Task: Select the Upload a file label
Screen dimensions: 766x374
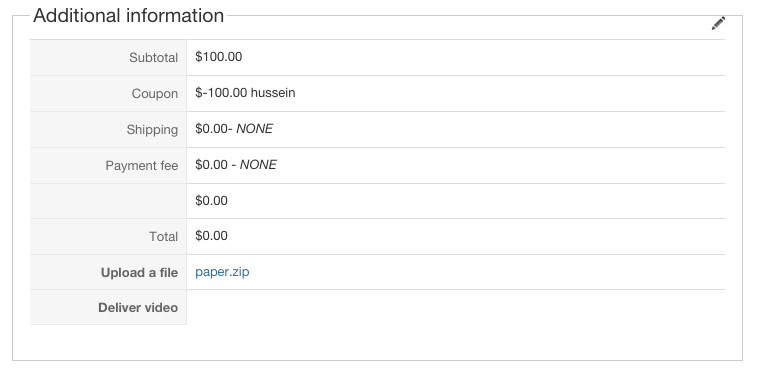Action: pyautogui.click(x=139, y=272)
